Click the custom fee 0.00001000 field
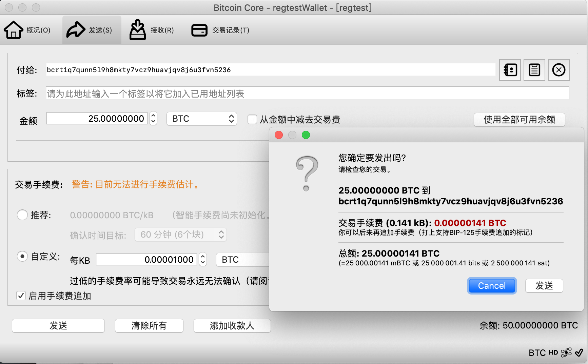Screen dimensions: 588x364 pos(146,260)
